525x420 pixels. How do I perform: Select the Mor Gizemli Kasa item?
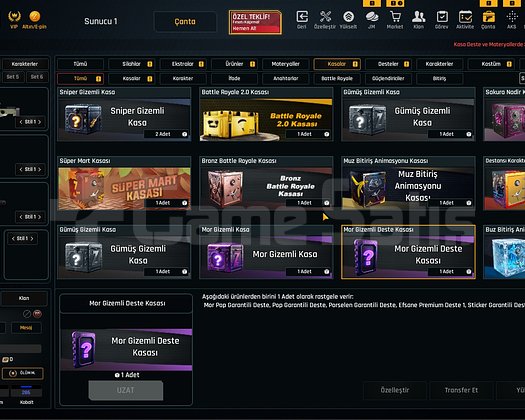click(x=266, y=252)
